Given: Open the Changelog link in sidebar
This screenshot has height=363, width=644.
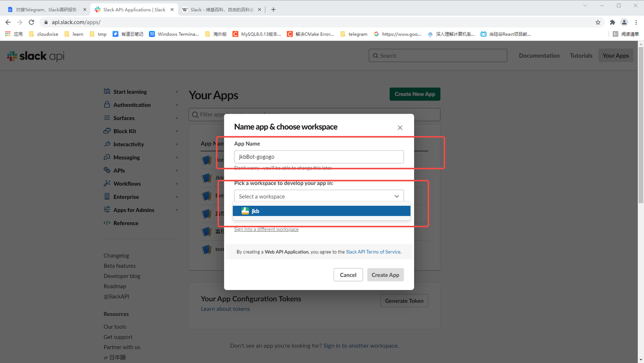Looking at the screenshot, I should point(116,255).
